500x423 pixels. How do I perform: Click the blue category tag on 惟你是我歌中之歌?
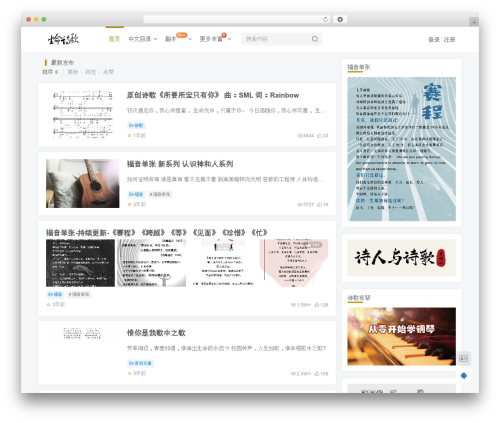[140, 363]
